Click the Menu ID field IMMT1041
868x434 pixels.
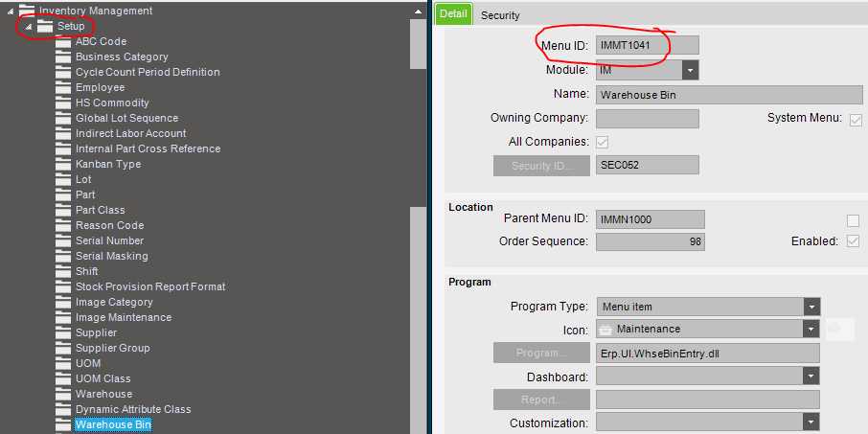point(648,45)
